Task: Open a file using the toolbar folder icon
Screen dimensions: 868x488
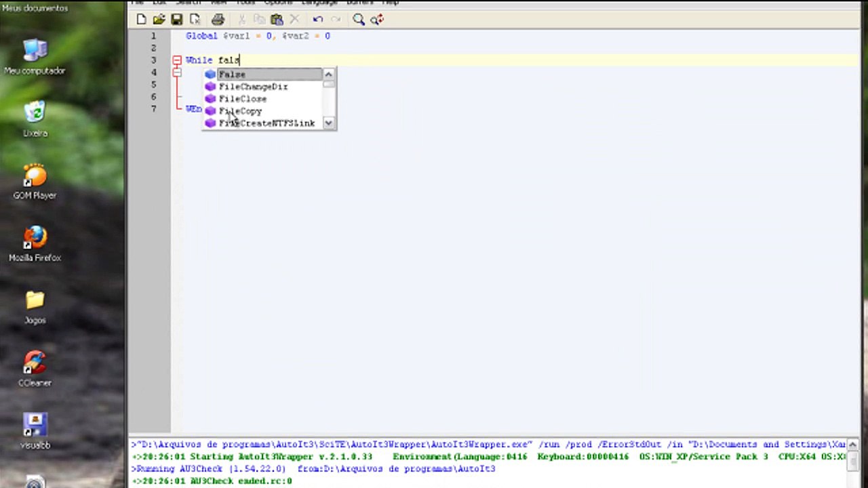Action: pyautogui.click(x=159, y=20)
